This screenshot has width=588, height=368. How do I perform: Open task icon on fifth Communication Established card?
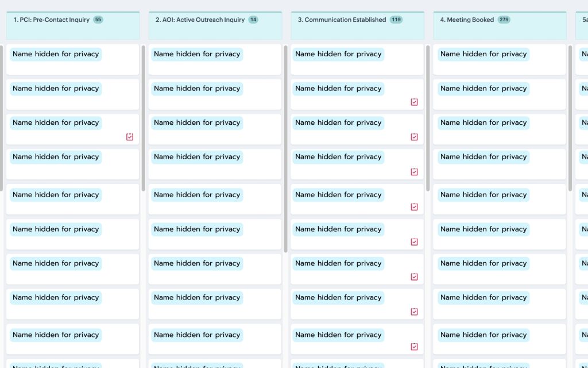[414, 207]
